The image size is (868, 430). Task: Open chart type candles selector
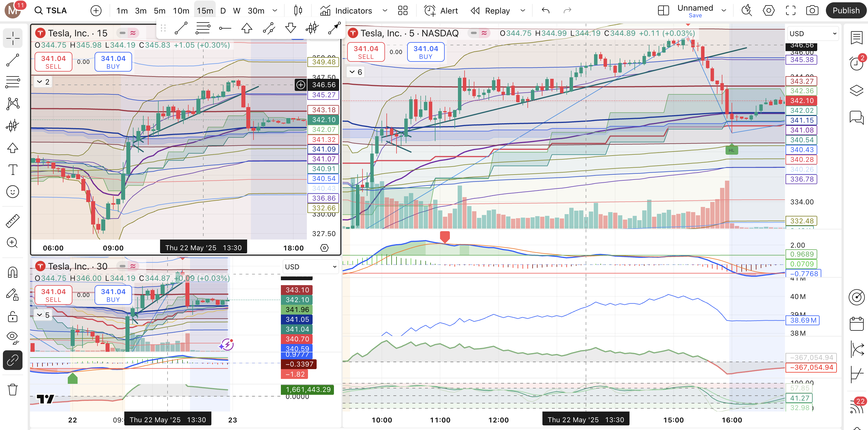298,11
